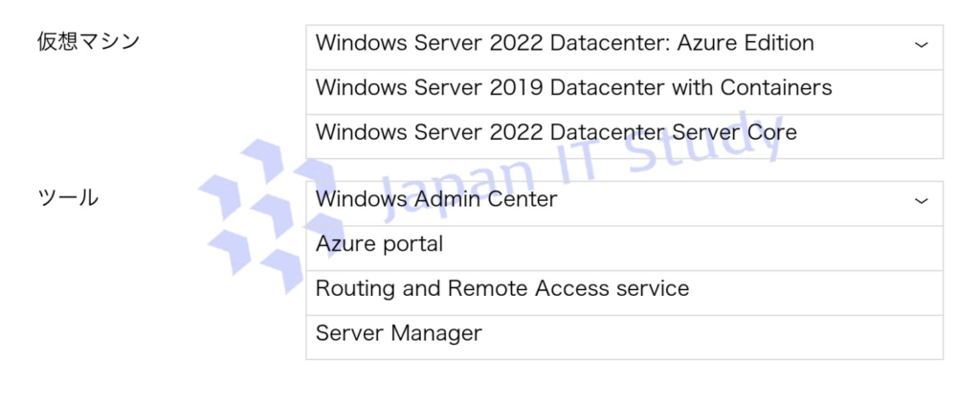
Task: Click the 仮想マシン label
Action: coord(88,41)
